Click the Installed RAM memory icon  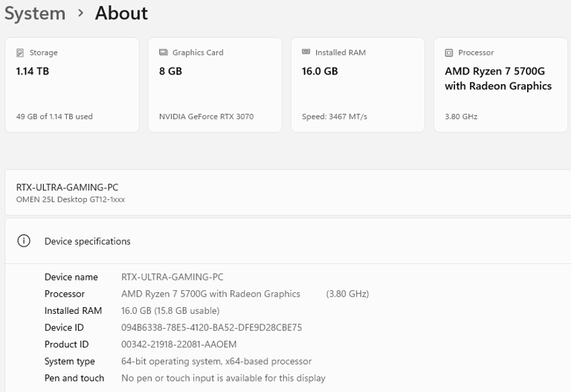tap(306, 52)
